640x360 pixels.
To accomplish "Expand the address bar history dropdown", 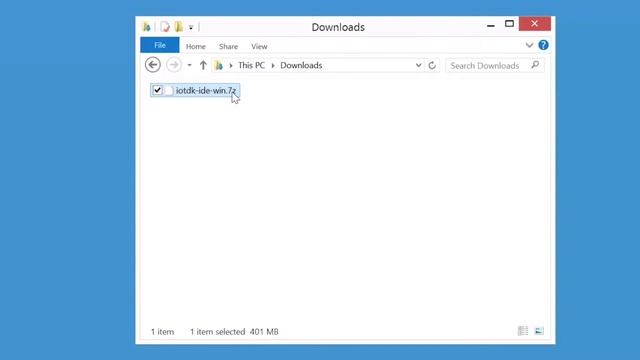I will [418, 65].
